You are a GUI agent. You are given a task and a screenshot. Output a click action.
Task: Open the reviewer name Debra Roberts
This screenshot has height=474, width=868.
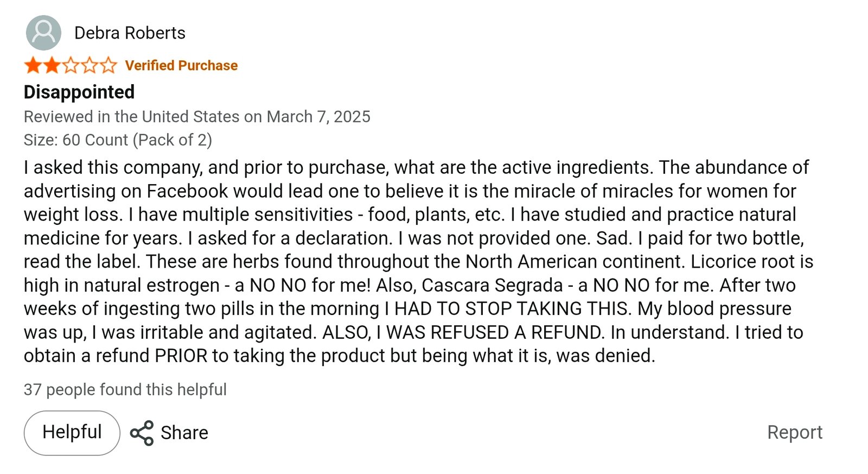tap(130, 33)
